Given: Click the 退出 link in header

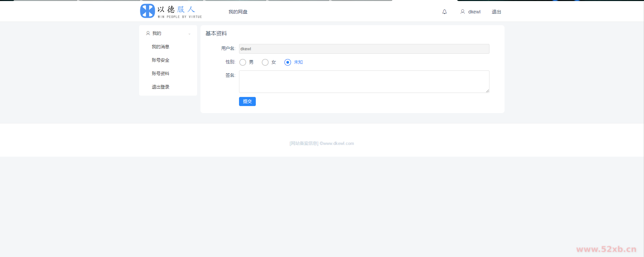Looking at the screenshot, I should coord(496,12).
